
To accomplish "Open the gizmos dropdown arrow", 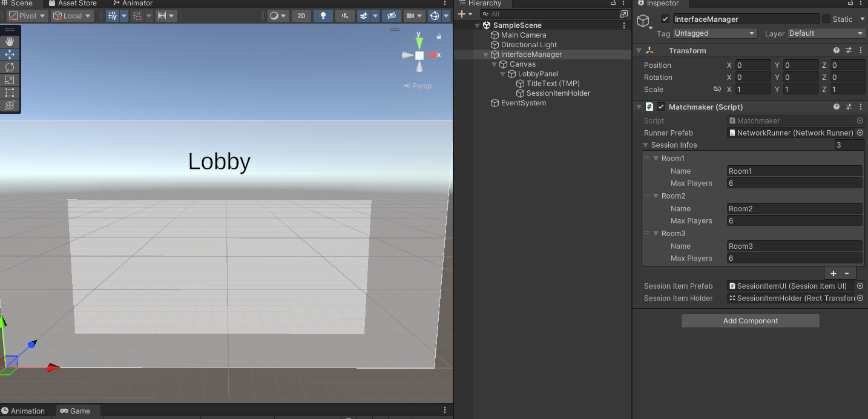I will (446, 16).
